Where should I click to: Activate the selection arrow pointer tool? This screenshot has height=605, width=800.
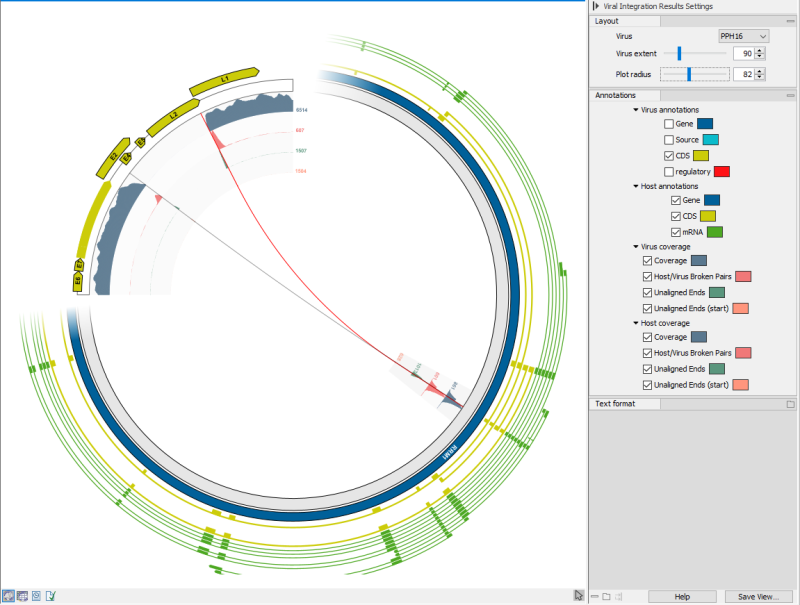pyautogui.click(x=578, y=595)
